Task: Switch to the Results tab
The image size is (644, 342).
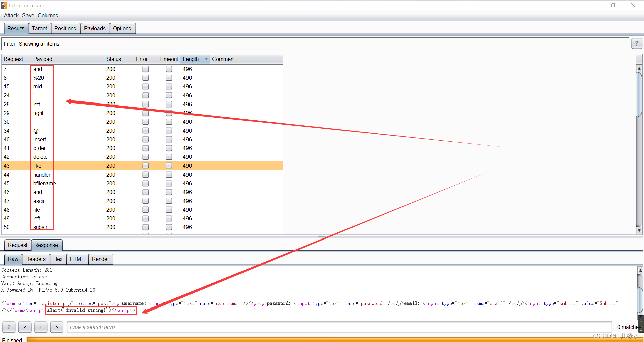Action: 16,28
